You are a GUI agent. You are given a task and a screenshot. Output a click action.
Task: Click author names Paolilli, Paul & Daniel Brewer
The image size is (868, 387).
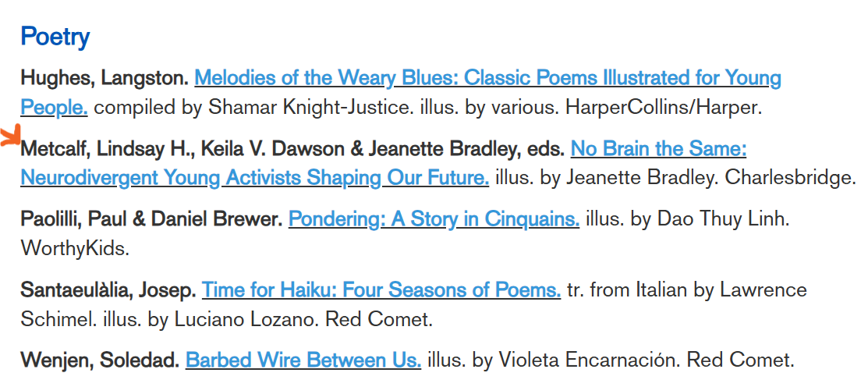pyautogui.click(x=151, y=220)
